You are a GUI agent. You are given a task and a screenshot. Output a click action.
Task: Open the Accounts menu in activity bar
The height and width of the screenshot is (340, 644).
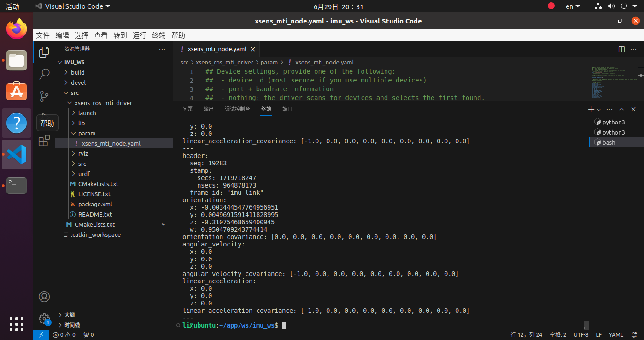(44, 297)
